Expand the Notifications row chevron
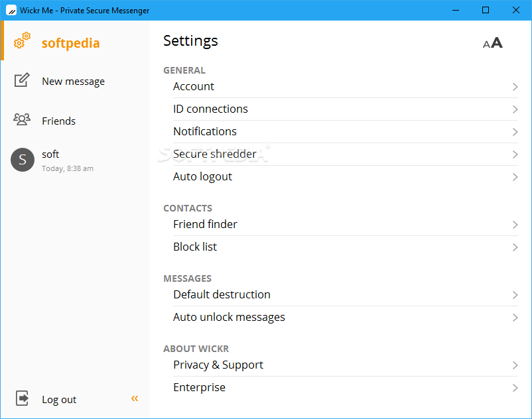The width and height of the screenshot is (532, 419). coord(515,132)
